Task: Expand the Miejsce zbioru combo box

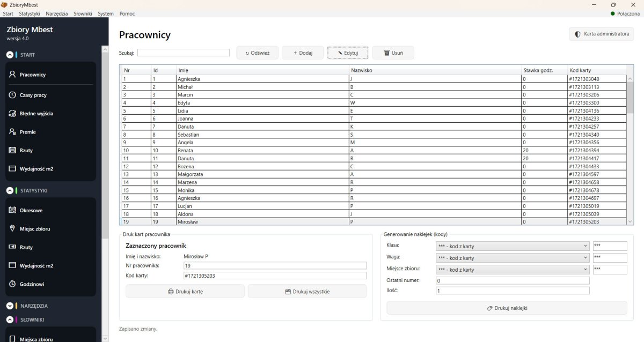Action: point(513,270)
